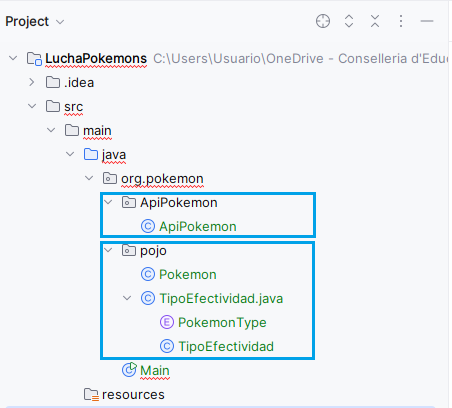Select the main folder label
Image resolution: width=452 pixels, height=408 pixels.
pyautogui.click(x=97, y=131)
